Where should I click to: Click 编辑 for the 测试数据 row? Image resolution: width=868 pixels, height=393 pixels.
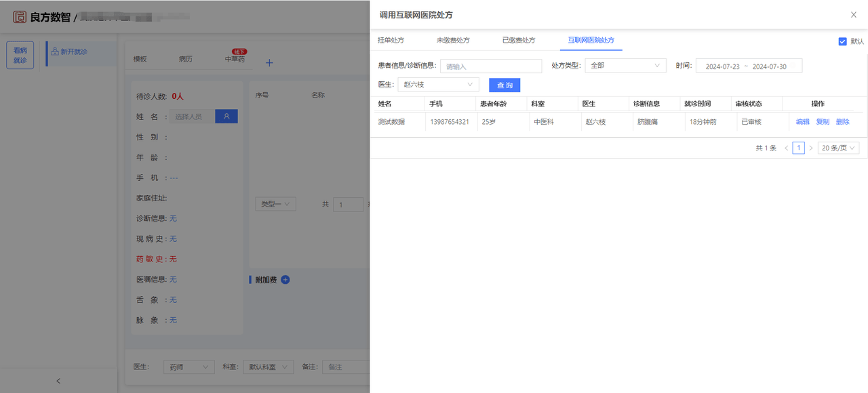(803, 122)
